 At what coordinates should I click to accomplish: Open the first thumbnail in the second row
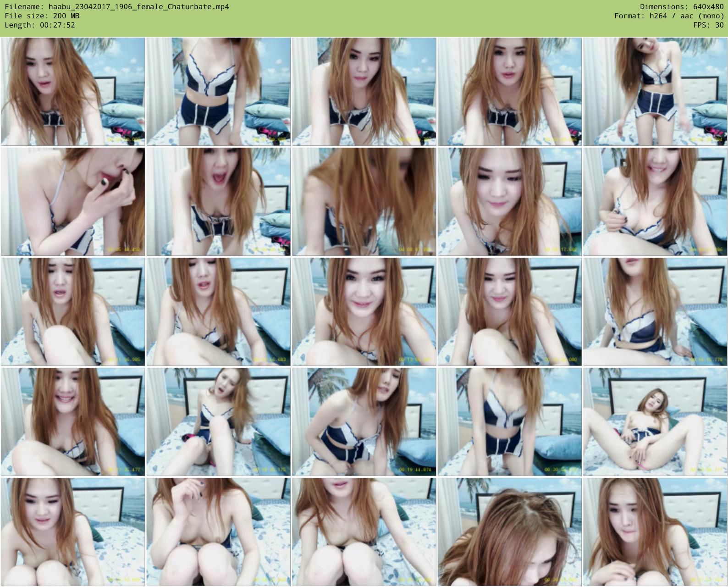[x=73, y=202]
